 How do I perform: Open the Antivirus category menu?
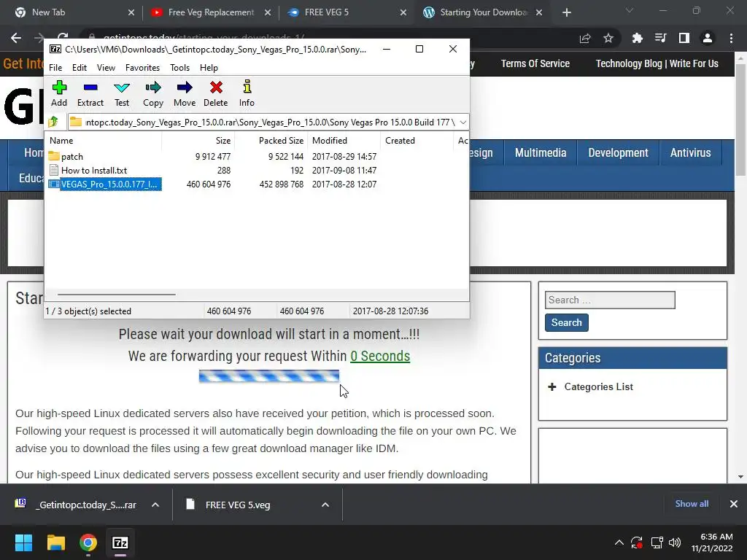click(x=690, y=153)
